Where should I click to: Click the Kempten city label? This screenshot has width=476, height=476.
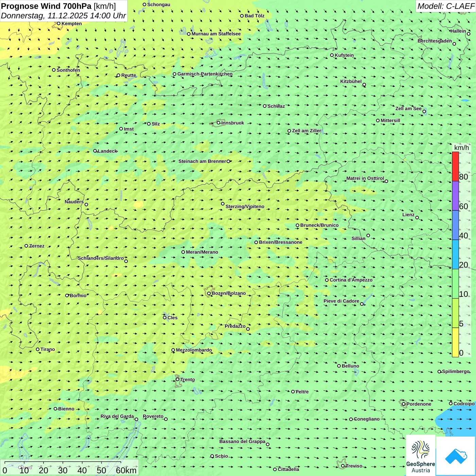72,23
